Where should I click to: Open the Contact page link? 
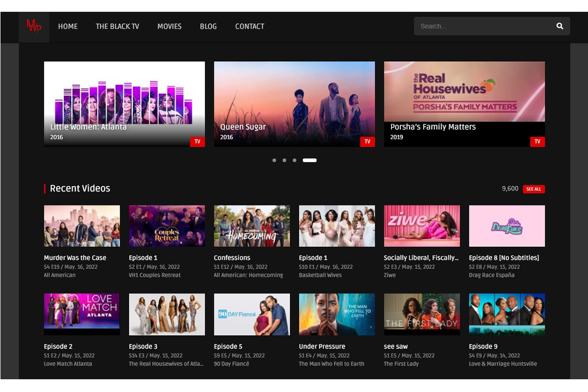(x=249, y=26)
